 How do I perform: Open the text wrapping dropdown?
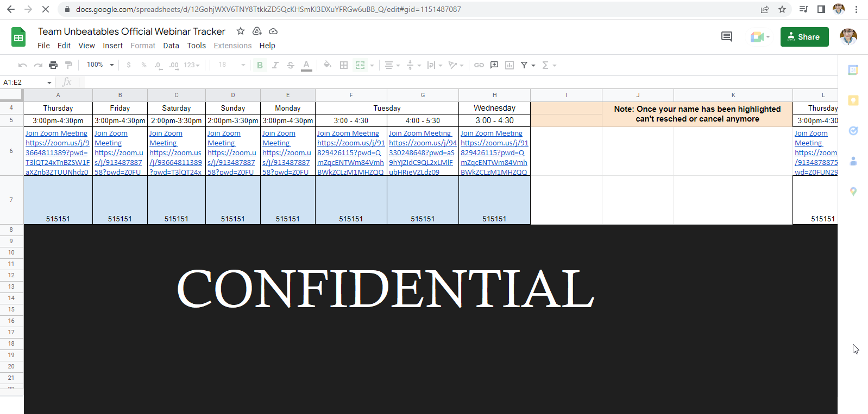click(435, 65)
